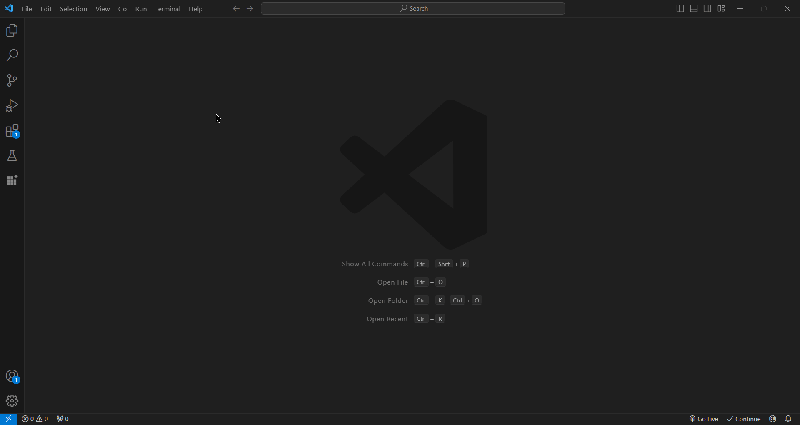Click the round icon left of the bell
Viewport: 800px width, 425px height.
(x=772, y=419)
